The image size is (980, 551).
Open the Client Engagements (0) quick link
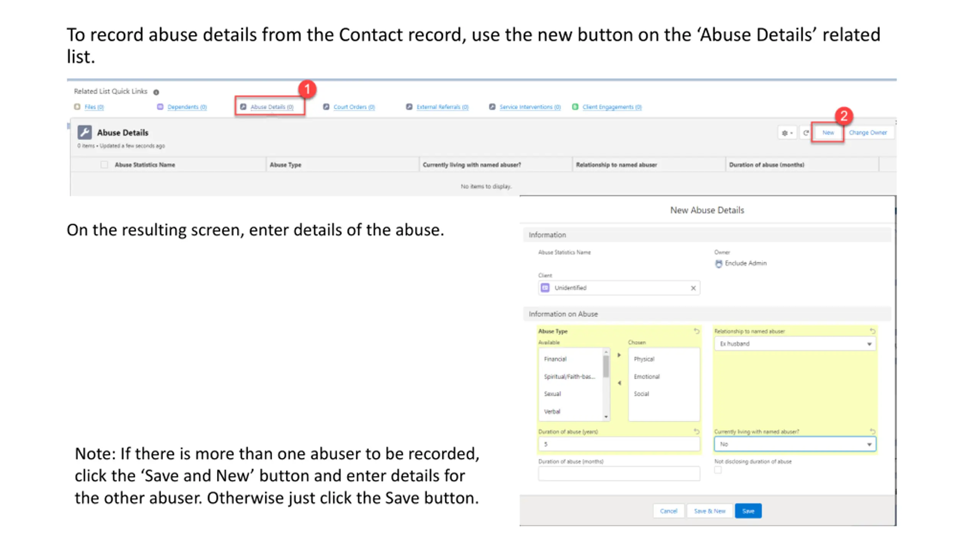(x=612, y=107)
